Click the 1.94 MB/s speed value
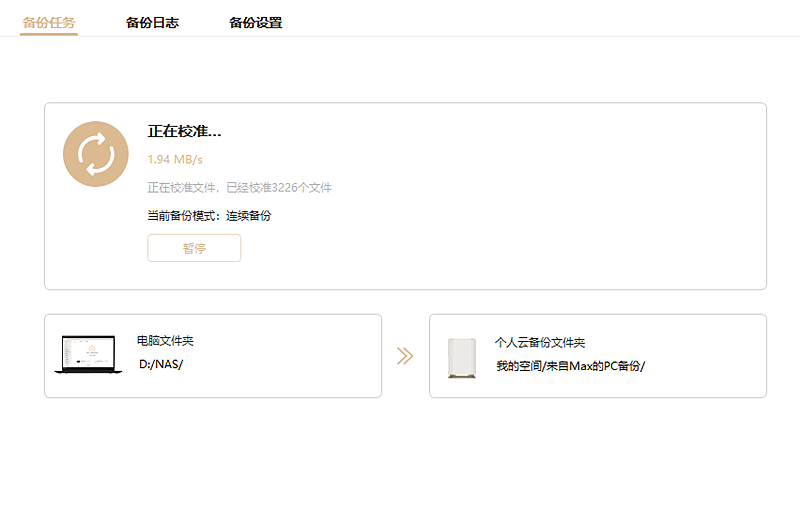The image size is (800, 510). [175, 160]
